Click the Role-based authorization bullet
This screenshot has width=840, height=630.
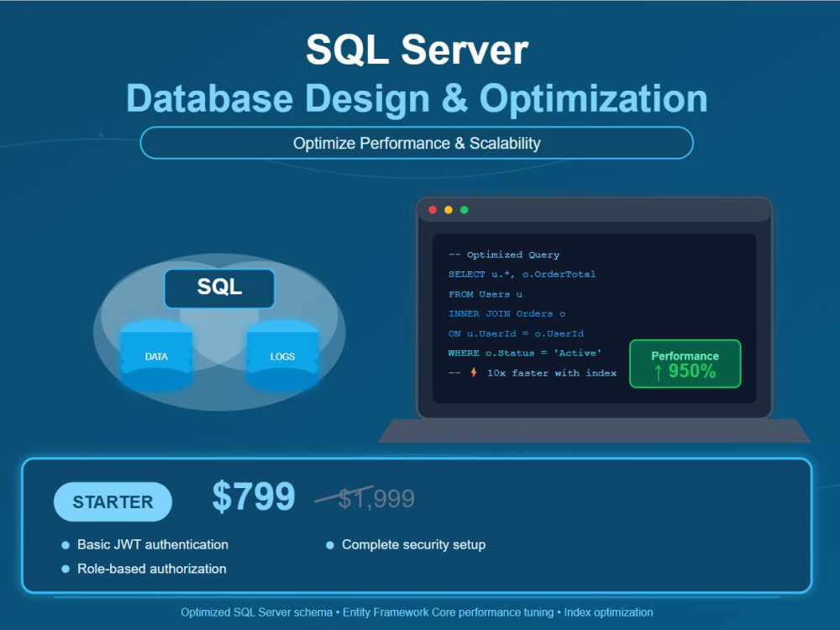point(144,569)
